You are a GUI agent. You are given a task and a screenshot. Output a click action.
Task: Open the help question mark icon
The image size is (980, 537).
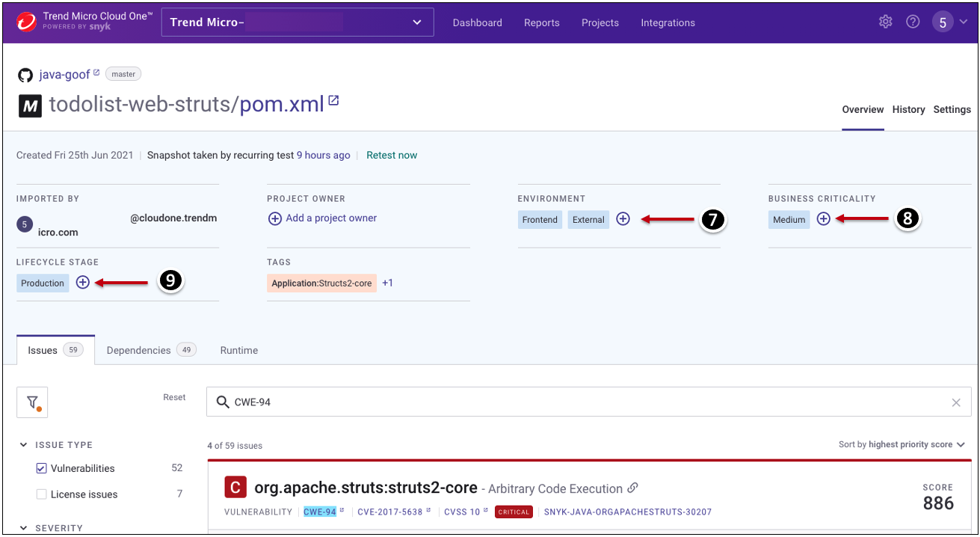[x=913, y=22]
